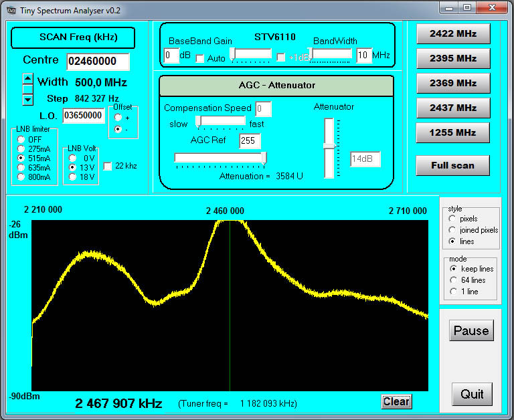Select 64 lines mode
The image size is (514, 420).
(x=453, y=280)
